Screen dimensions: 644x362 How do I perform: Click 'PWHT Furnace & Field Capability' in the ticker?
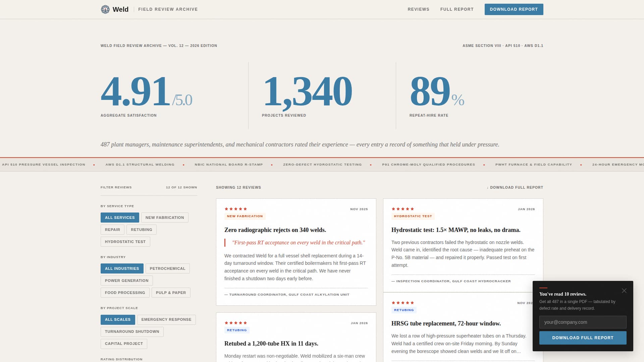tap(534, 165)
